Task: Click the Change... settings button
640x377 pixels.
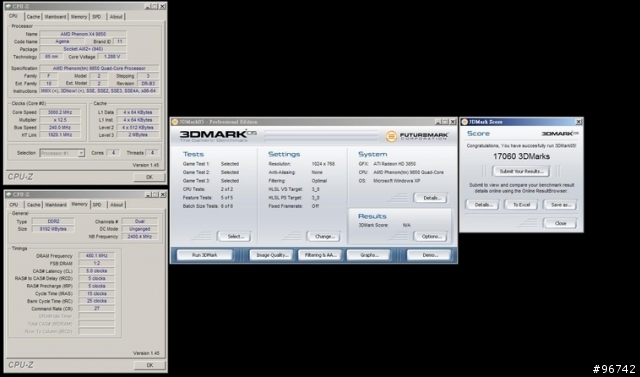Action: pyautogui.click(x=324, y=237)
